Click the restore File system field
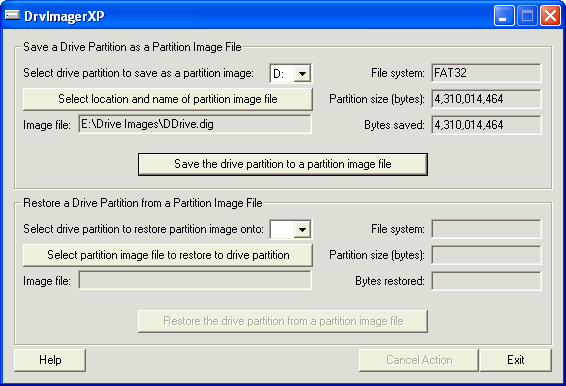The height and width of the screenshot is (386, 566). pyautogui.click(x=486, y=229)
